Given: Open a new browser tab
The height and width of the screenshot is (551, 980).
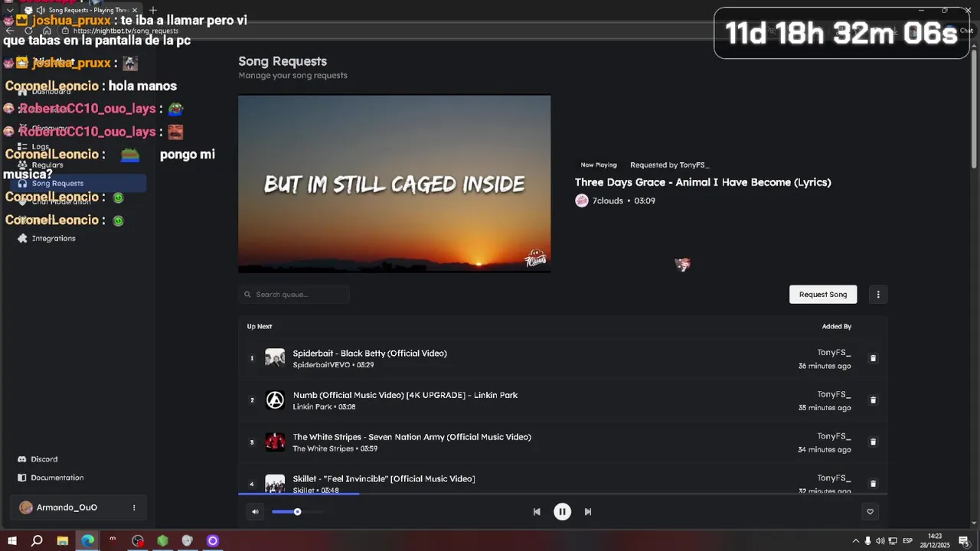Looking at the screenshot, I should (153, 11).
